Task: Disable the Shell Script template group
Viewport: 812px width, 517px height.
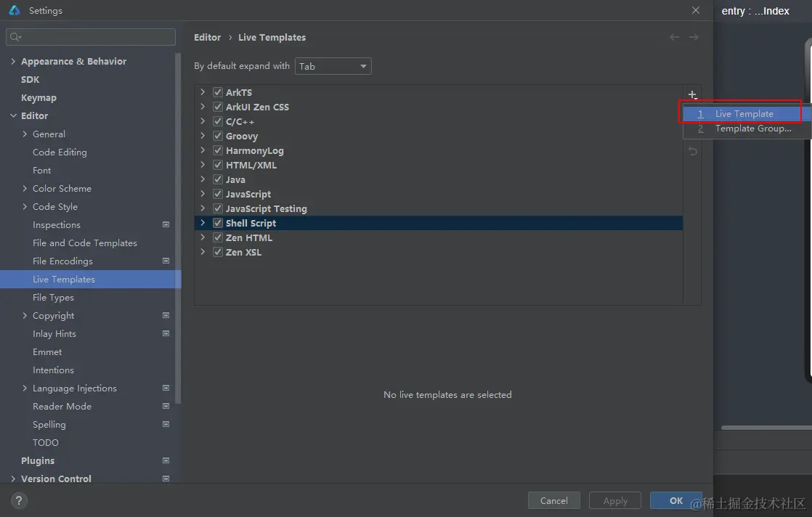Action: (217, 223)
